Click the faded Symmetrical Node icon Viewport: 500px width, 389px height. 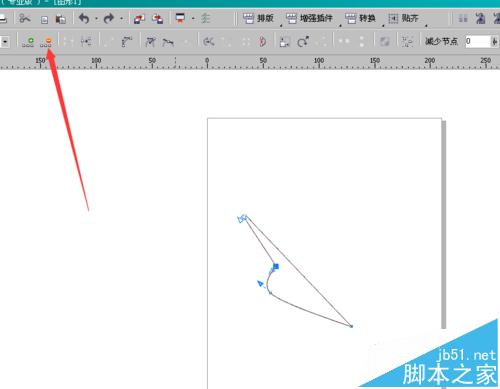point(186,42)
